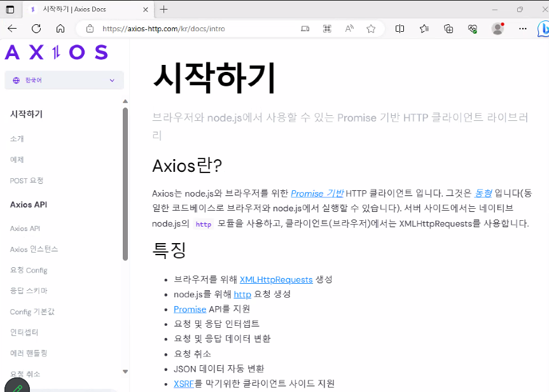
Task: Open the XMLHttpRequests link
Action: [276, 279]
